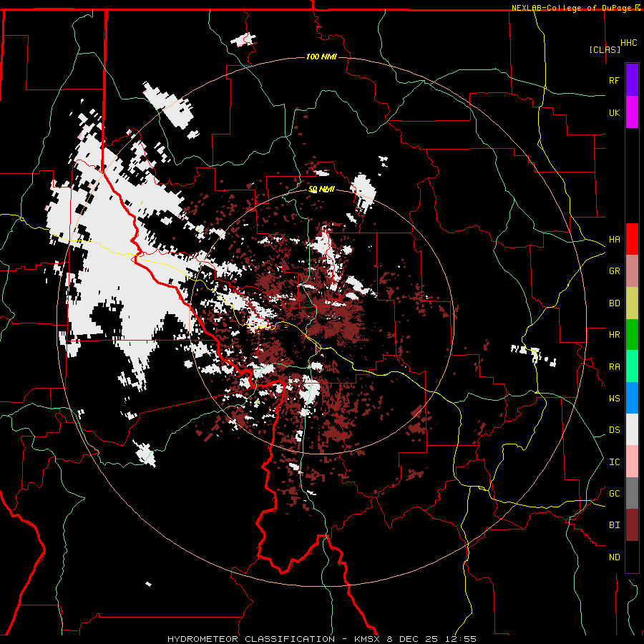Click the 'GC' legend label
The height and width of the screenshot is (644, 644).
(614, 494)
